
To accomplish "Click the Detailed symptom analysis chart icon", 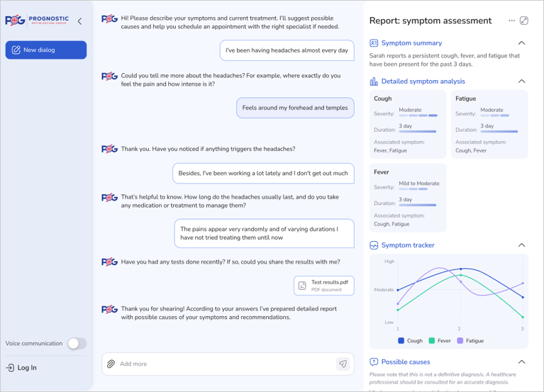I will (x=374, y=82).
